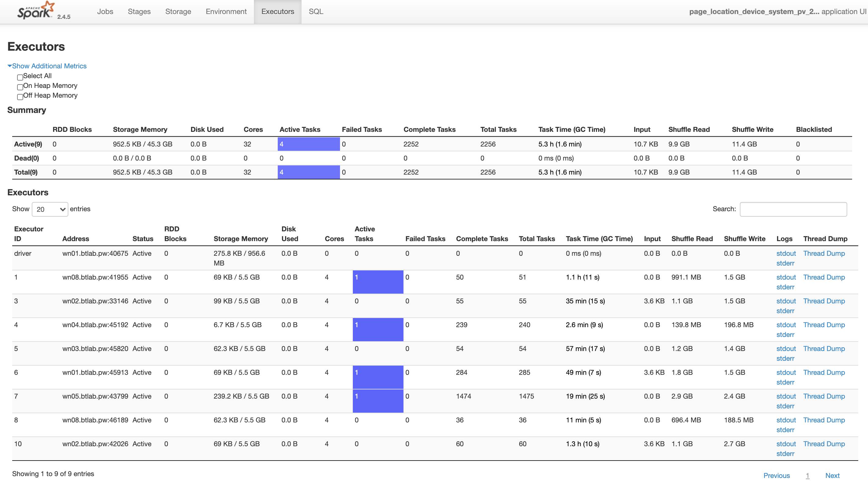
Task: Open stderr log for executor 5
Action: point(785,359)
